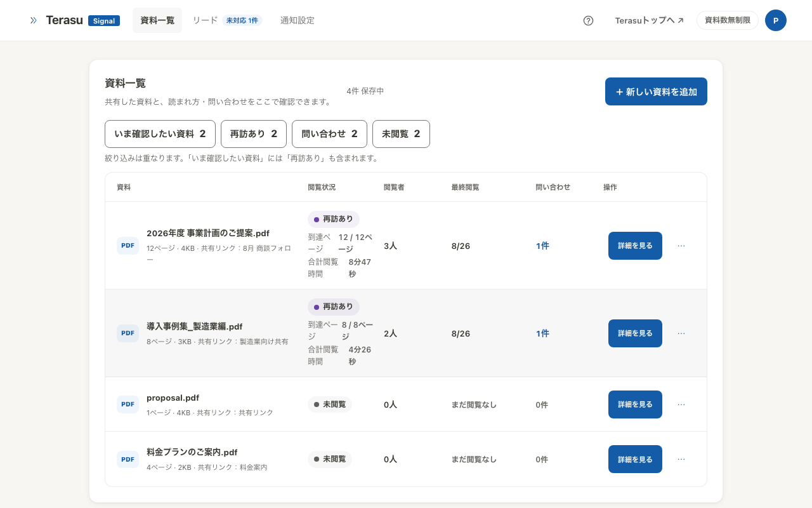
Task: Open 1件 inquiry for 2026年度 事業計画のご提案.pdf
Action: (542, 246)
